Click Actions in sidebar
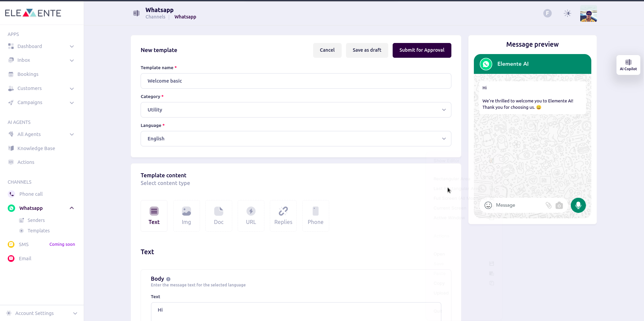The height and width of the screenshot is (321, 644). click(26, 162)
